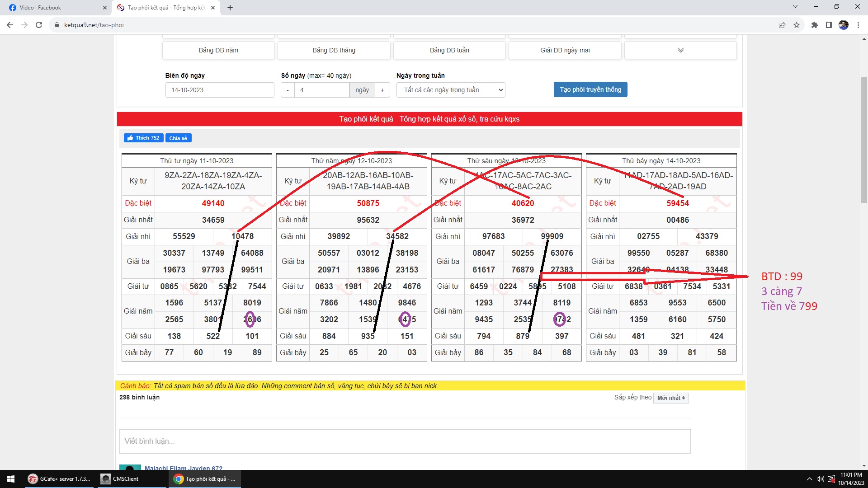Screen dimensions: 868x488
Task: Click the share page icon
Action: coord(782,25)
